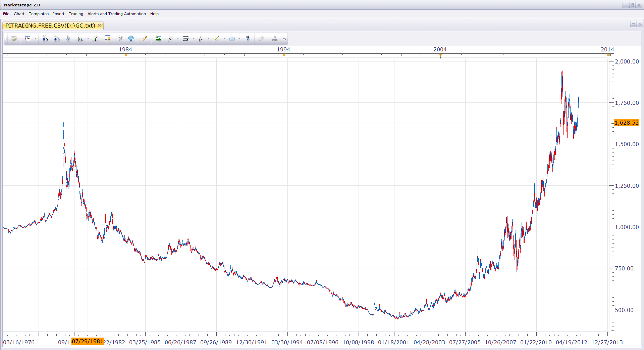Restore the inner chart window
The height and width of the screenshot is (350, 644).
[633, 25]
